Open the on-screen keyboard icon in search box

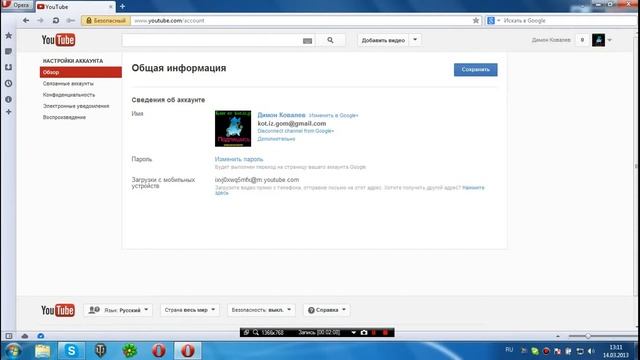307,40
